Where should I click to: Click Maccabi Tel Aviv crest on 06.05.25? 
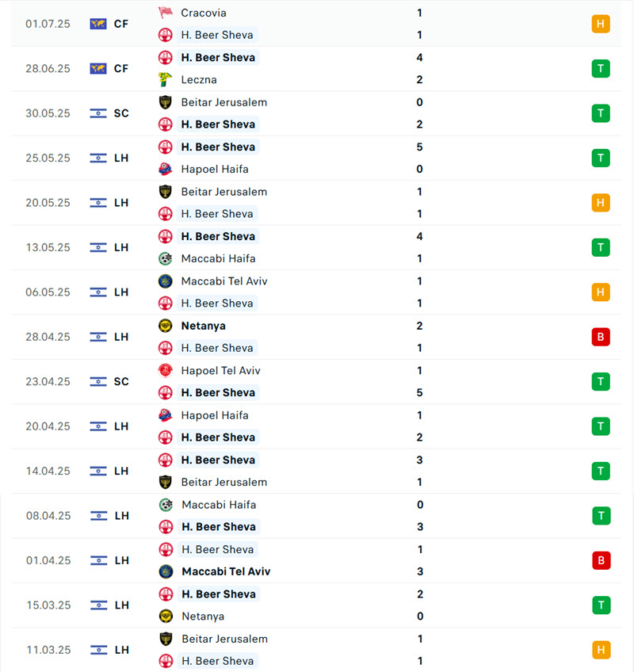(x=165, y=281)
